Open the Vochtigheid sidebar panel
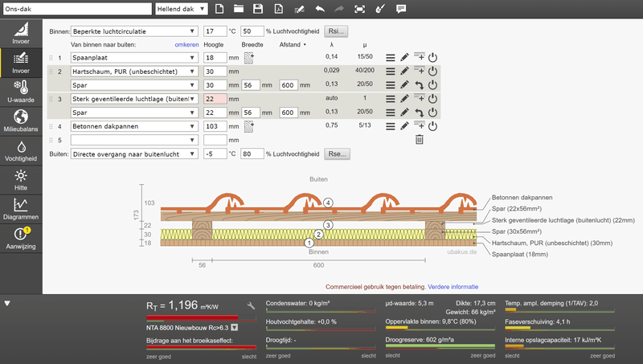The image size is (643, 364). tap(21, 151)
